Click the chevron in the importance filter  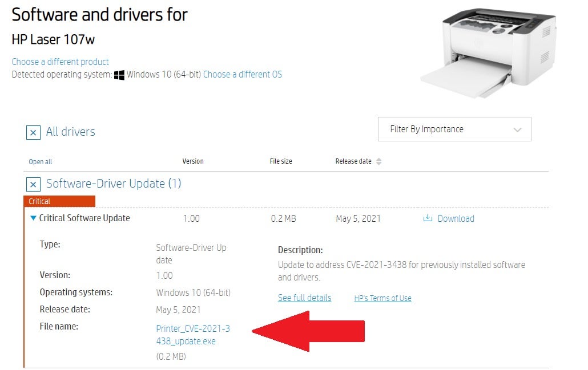[517, 130]
